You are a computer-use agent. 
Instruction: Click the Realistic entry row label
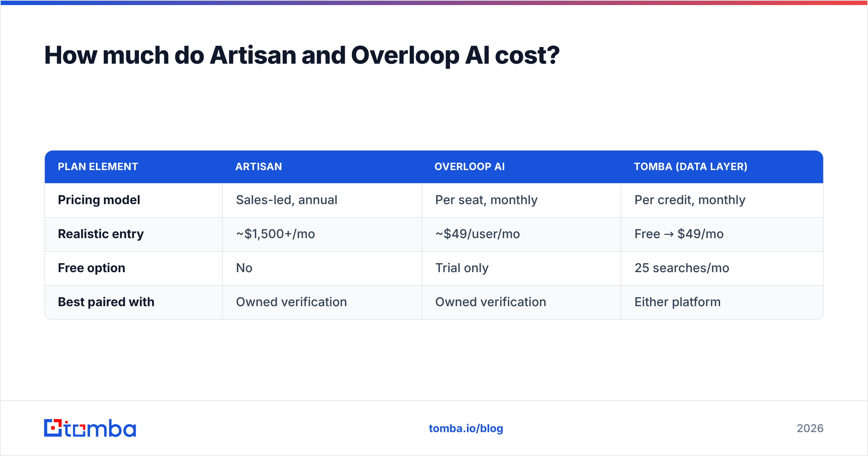tap(101, 234)
